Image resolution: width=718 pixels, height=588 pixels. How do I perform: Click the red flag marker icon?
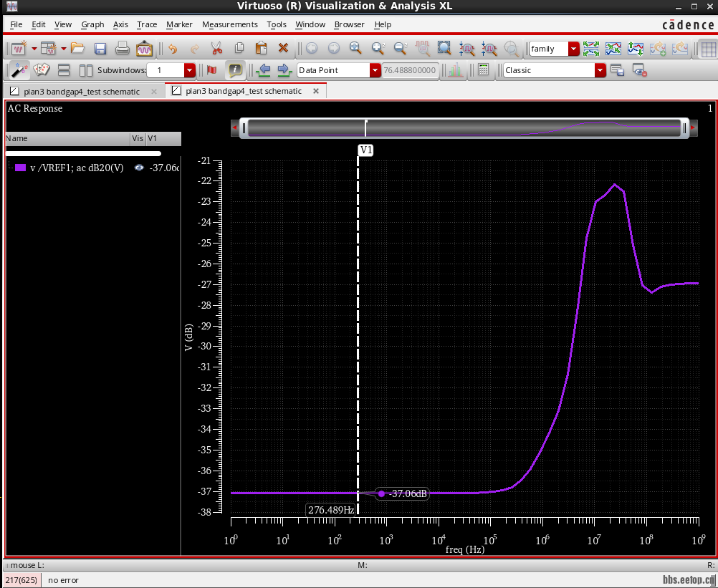click(211, 70)
